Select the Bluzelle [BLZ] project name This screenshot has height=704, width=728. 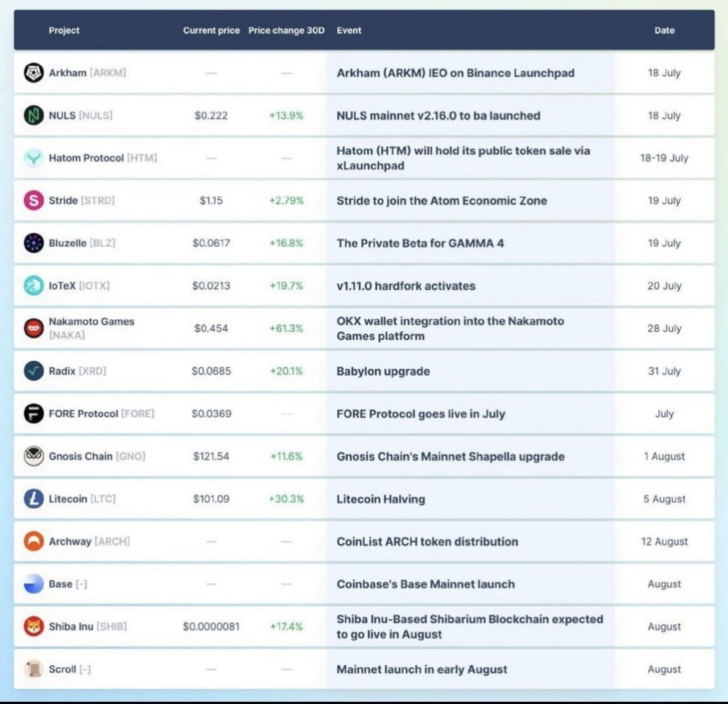pos(82,243)
